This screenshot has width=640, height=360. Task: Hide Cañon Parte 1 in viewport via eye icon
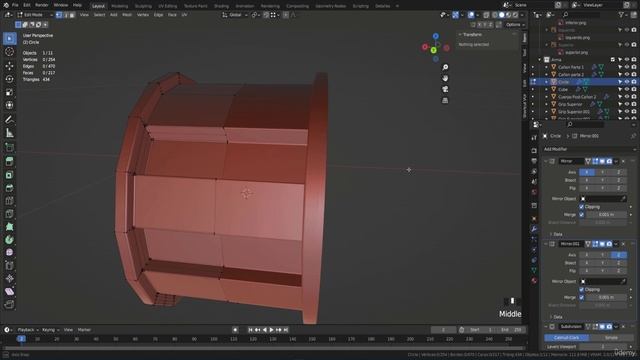point(627,67)
